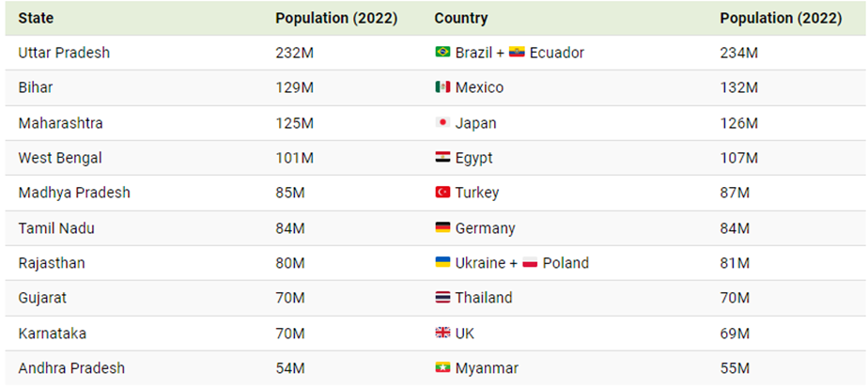The height and width of the screenshot is (388, 868).
Task: Click the Japan flag icon
Action: click(442, 123)
